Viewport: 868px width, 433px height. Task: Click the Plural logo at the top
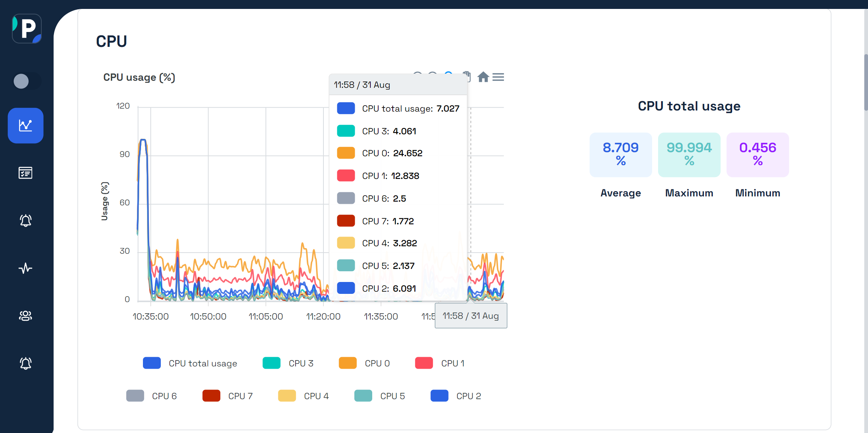(x=26, y=28)
